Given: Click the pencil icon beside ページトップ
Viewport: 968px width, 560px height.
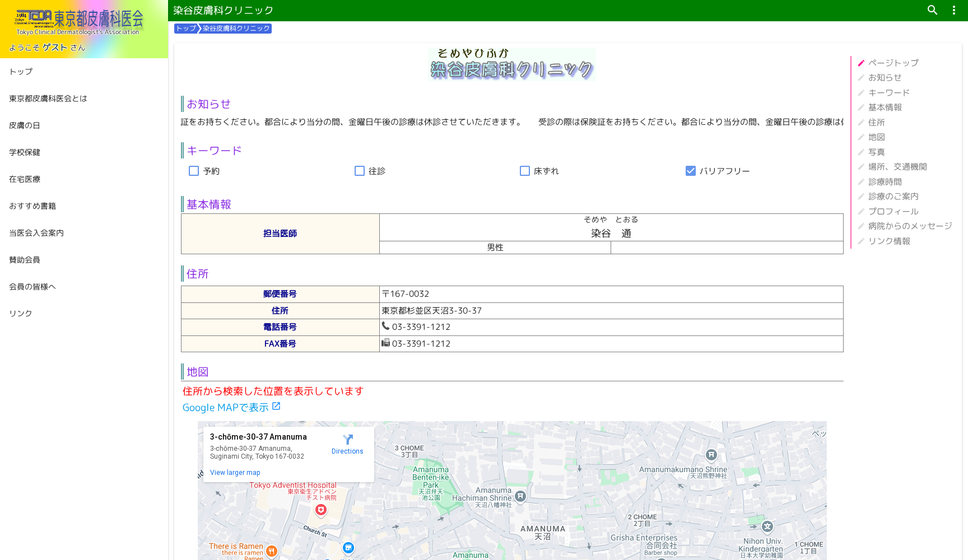Looking at the screenshot, I should (861, 63).
